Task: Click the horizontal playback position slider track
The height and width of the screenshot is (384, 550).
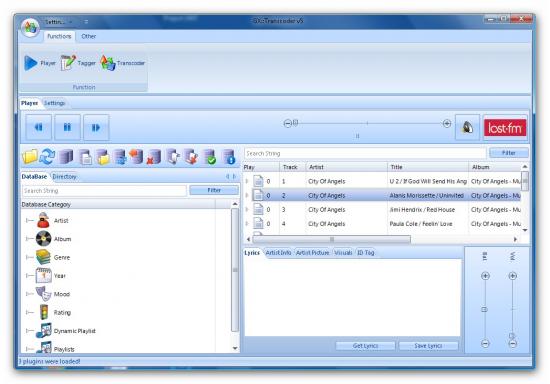Action: (367, 123)
